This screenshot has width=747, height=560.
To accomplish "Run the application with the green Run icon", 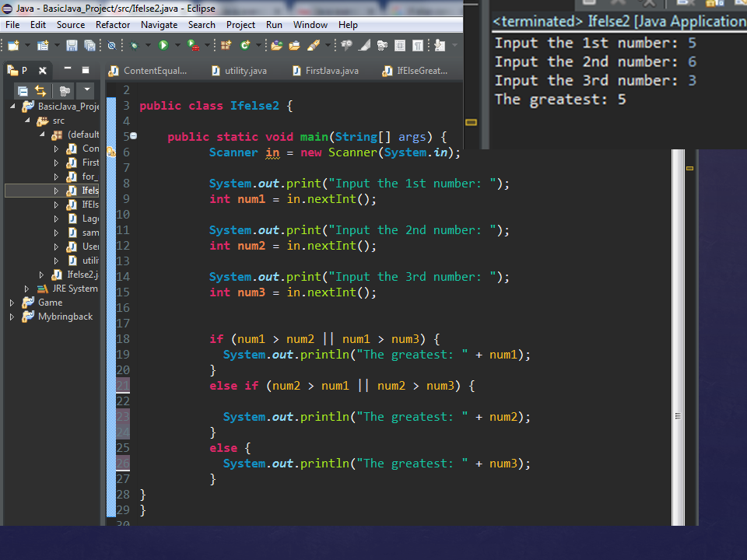I will (163, 45).
